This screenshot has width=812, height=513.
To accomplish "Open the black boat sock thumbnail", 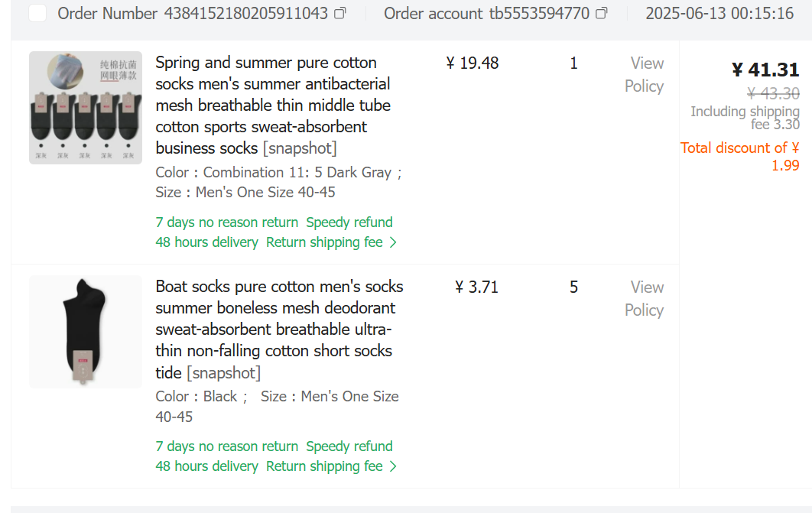I will (x=86, y=332).
